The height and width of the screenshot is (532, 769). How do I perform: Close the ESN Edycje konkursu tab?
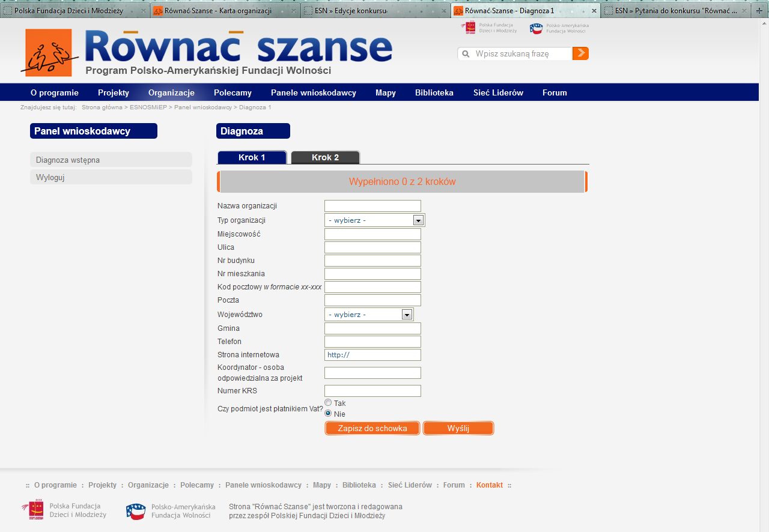tap(444, 11)
